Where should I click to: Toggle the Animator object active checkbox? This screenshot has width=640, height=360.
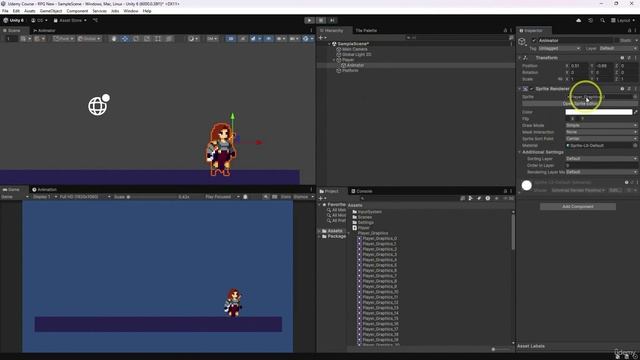coord(534,40)
